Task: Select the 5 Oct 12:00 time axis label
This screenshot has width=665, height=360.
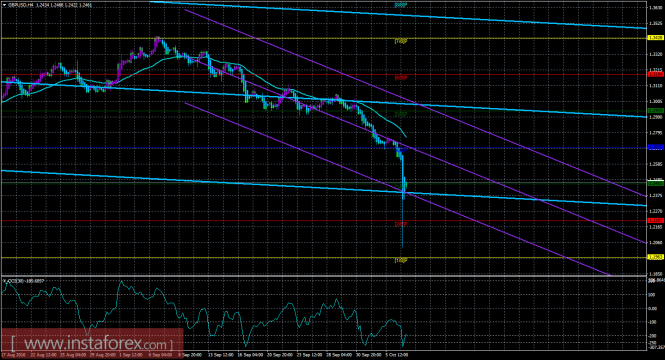Action: tap(396, 354)
